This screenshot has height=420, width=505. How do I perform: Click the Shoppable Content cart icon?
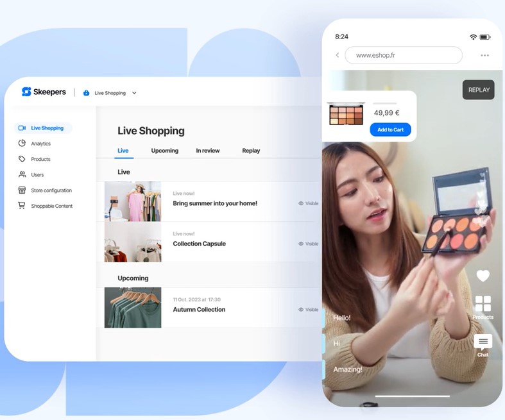click(x=22, y=206)
